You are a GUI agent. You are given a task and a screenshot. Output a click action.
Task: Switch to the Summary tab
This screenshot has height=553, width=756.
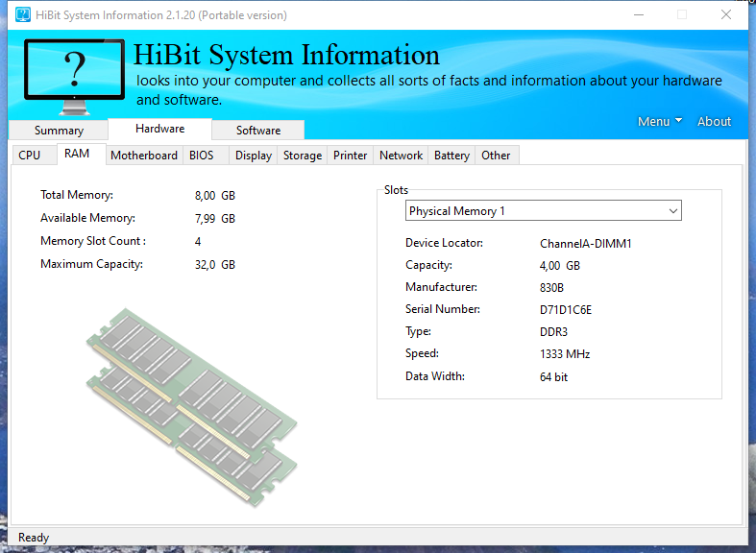click(x=59, y=130)
